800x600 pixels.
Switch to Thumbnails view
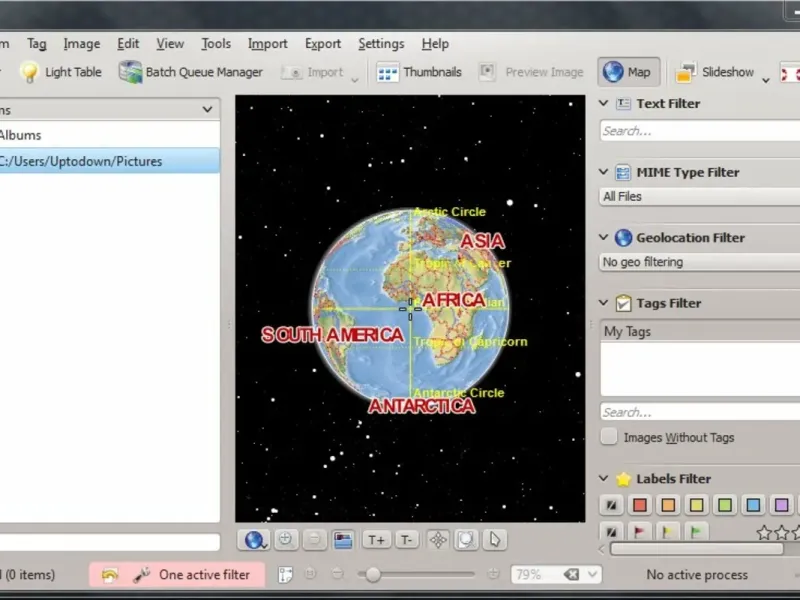pyautogui.click(x=420, y=72)
